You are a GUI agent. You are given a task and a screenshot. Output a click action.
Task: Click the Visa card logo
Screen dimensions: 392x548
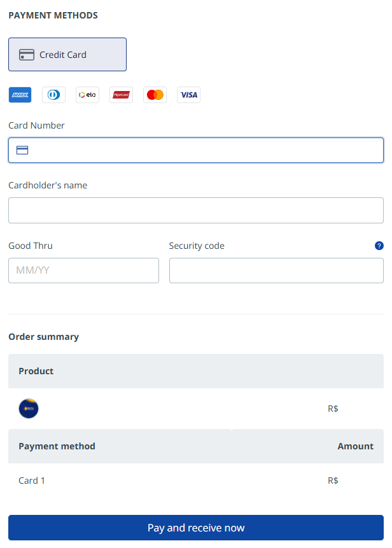pyautogui.click(x=188, y=95)
